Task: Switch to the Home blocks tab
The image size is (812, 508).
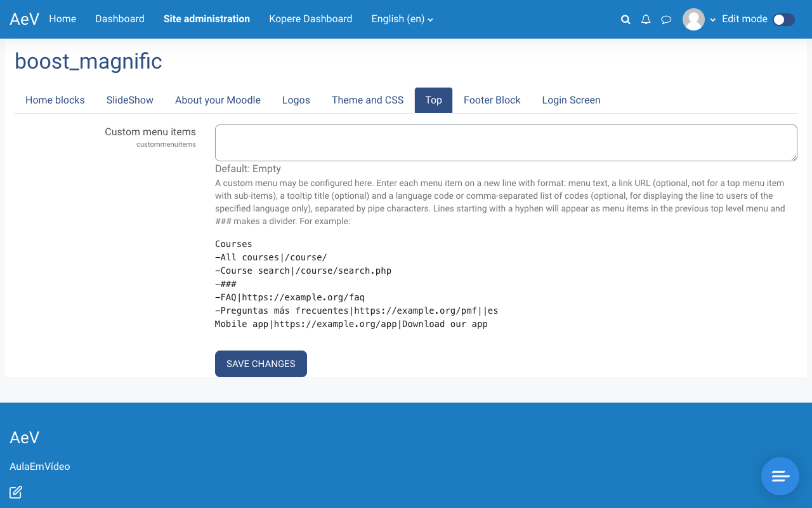Action: pyautogui.click(x=55, y=100)
